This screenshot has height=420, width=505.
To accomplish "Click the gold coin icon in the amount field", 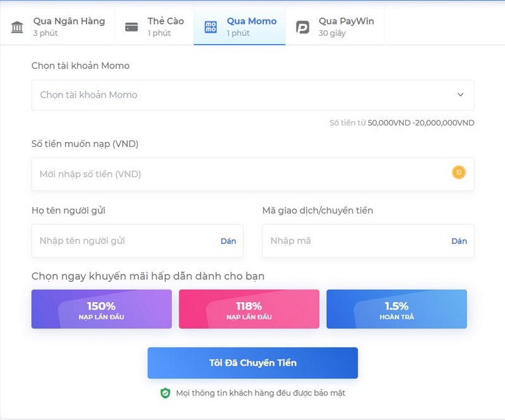I will [x=459, y=172].
